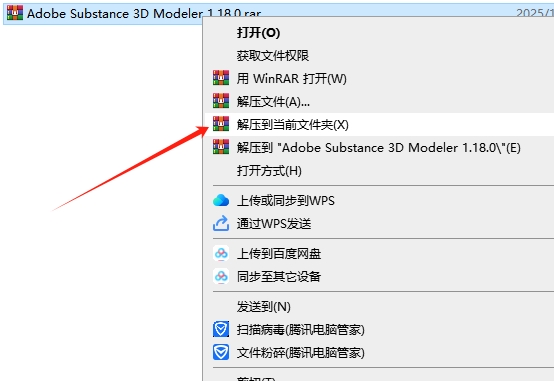Click WinRAR icon beside 解压到 Adobe Substance entry

221,147
